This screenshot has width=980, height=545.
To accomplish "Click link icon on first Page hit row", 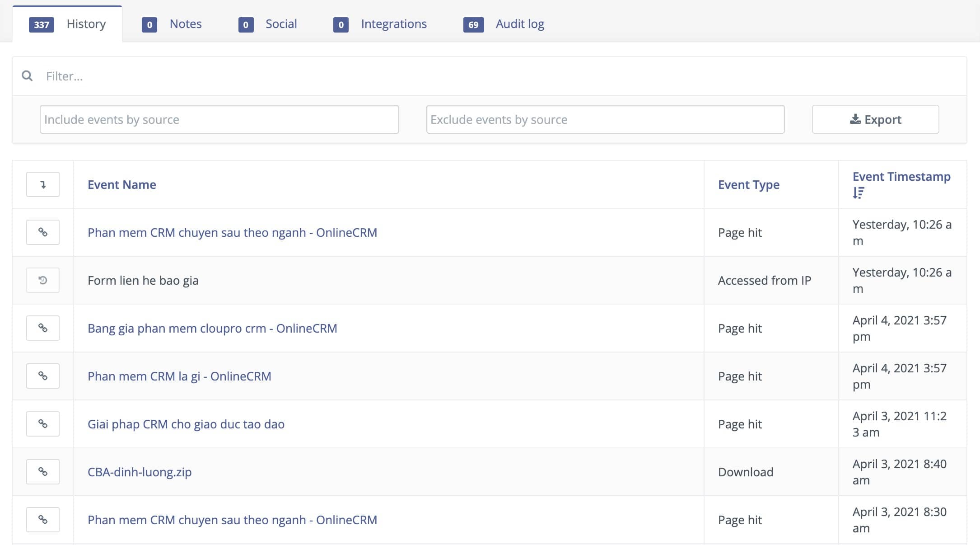I will pos(43,232).
